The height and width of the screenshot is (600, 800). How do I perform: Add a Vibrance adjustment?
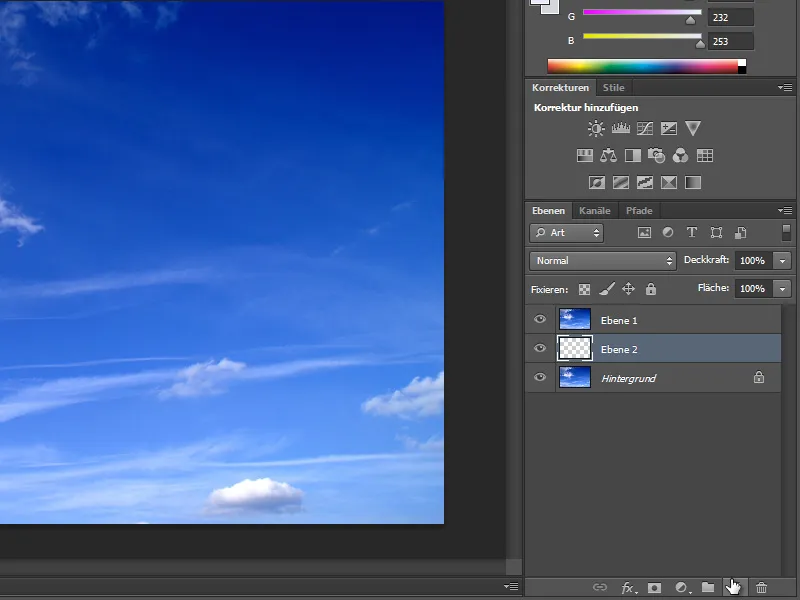click(693, 128)
